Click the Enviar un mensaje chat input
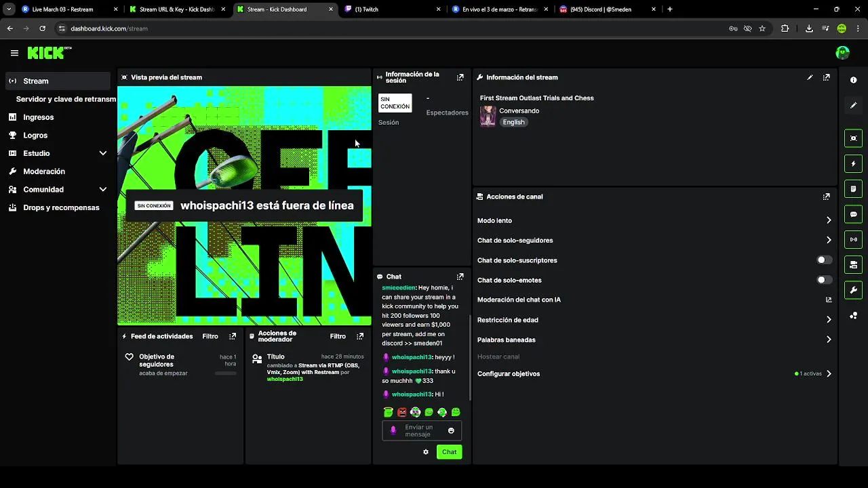The width and height of the screenshot is (868, 488). click(x=422, y=430)
